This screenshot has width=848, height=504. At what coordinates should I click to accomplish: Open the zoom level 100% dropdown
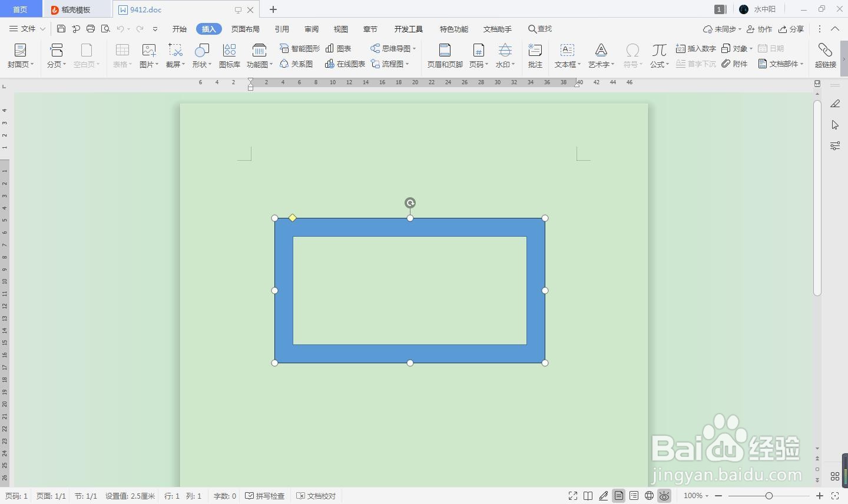point(696,496)
